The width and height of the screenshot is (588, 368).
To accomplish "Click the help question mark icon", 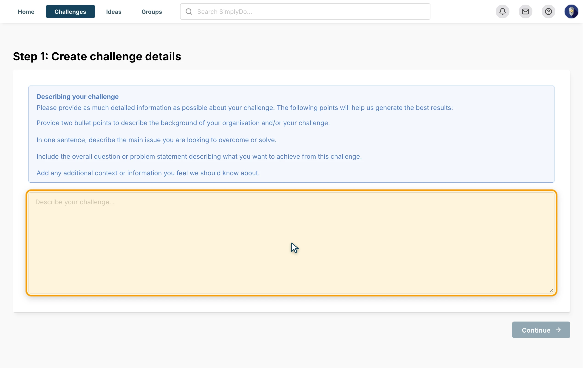I will pyautogui.click(x=548, y=11).
